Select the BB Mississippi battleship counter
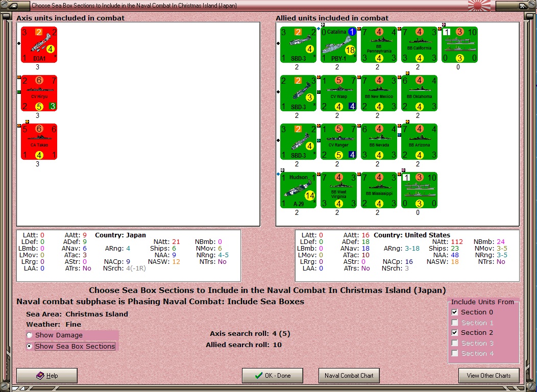The height and width of the screenshot is (392, 537). 379,190
